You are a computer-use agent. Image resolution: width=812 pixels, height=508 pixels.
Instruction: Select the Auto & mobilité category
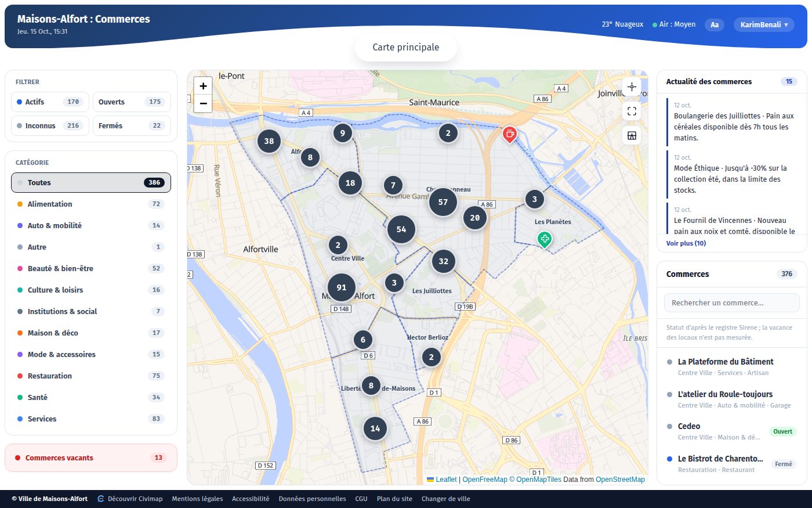tap(91, 225)
